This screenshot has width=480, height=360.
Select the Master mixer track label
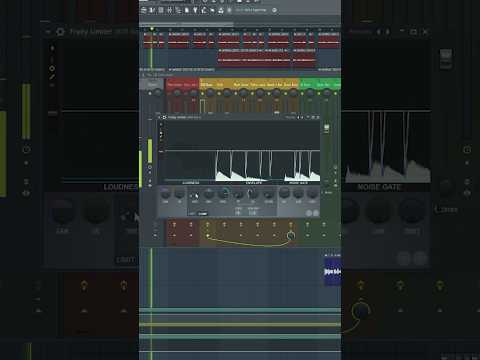pyautogui.click(x=152, y=84)
